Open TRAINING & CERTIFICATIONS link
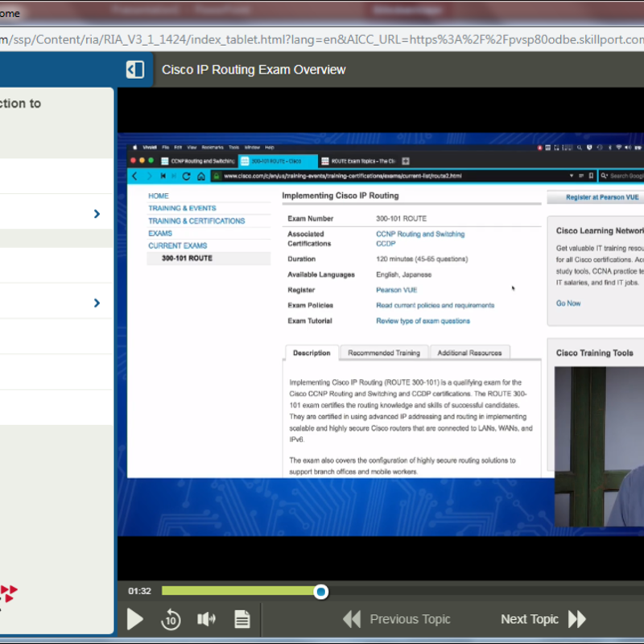This screenshot has width=644, height=644. [x=196, y=221]
